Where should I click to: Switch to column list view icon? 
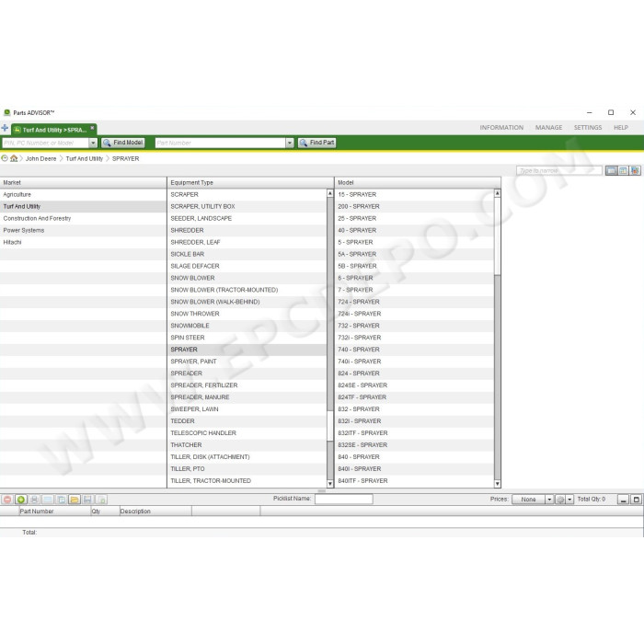[612, 170]
